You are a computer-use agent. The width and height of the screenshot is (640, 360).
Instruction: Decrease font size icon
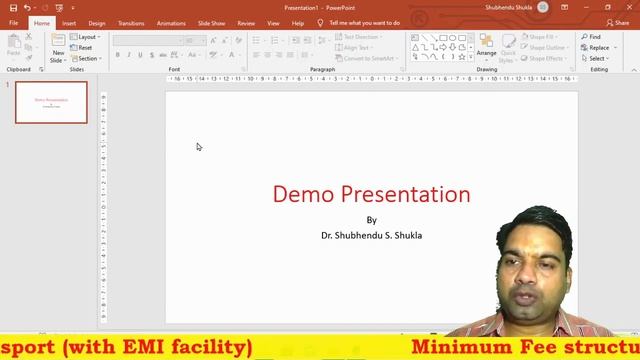[225, 40]
